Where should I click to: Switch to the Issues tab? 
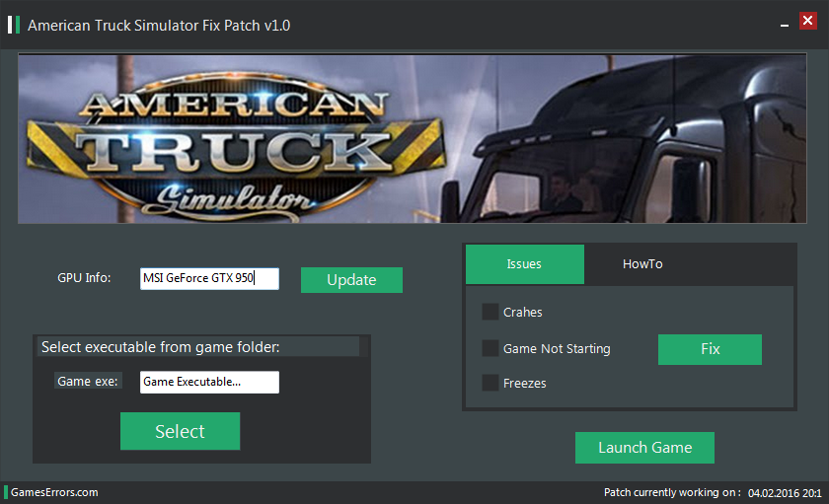coord(524,264)
